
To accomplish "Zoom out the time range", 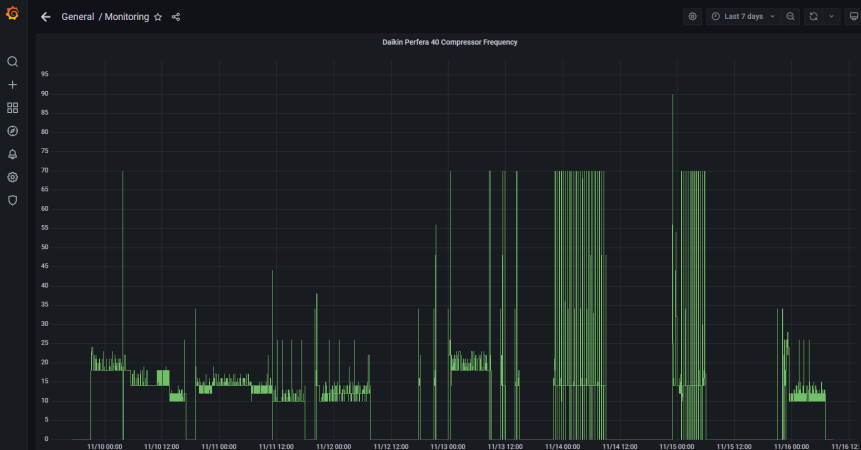I will click(x=791, y=17).
